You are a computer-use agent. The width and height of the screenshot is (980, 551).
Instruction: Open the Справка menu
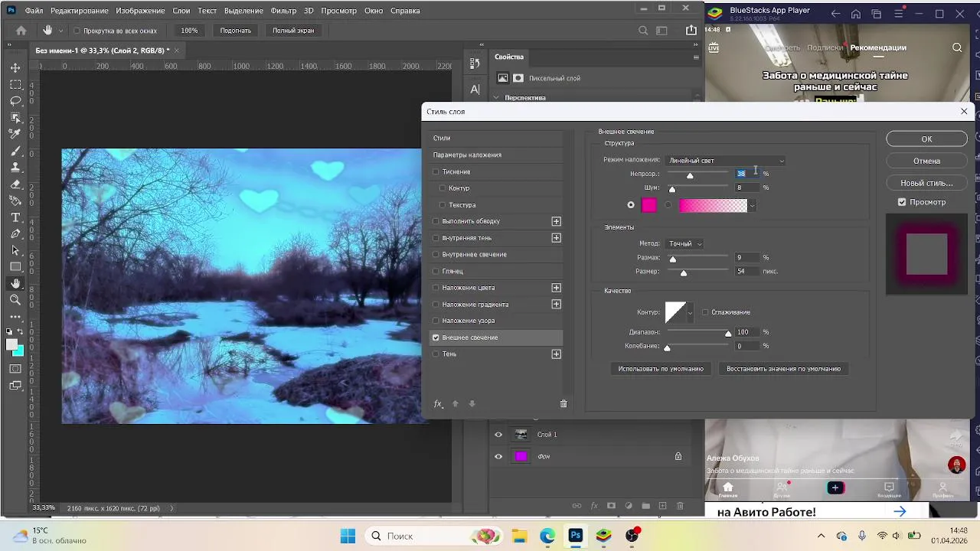pyautogui.click(x=405, y=11)
